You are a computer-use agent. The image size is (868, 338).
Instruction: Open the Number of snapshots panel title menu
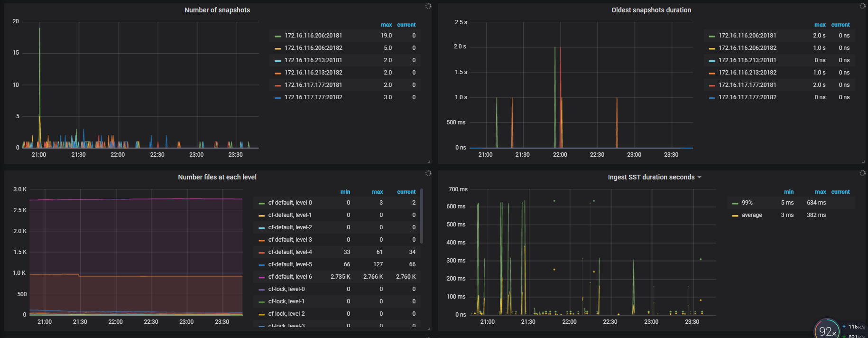(x=217, y=10)
